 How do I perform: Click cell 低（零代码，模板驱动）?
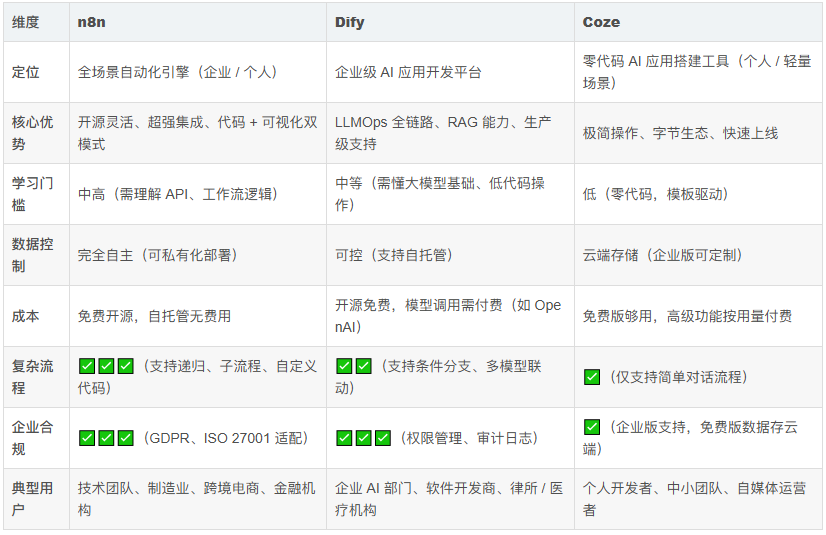point(698,194)
